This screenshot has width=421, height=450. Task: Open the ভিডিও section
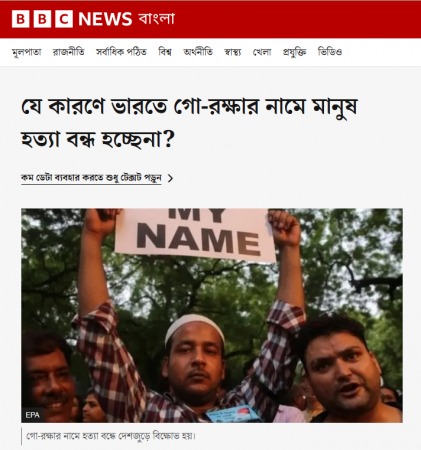[x=330, y=52]
